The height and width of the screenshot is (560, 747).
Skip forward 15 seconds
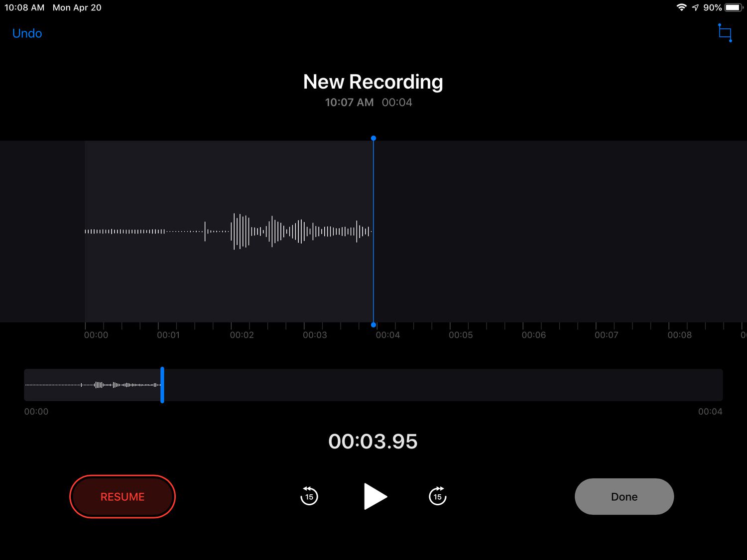tap(437, 496)
